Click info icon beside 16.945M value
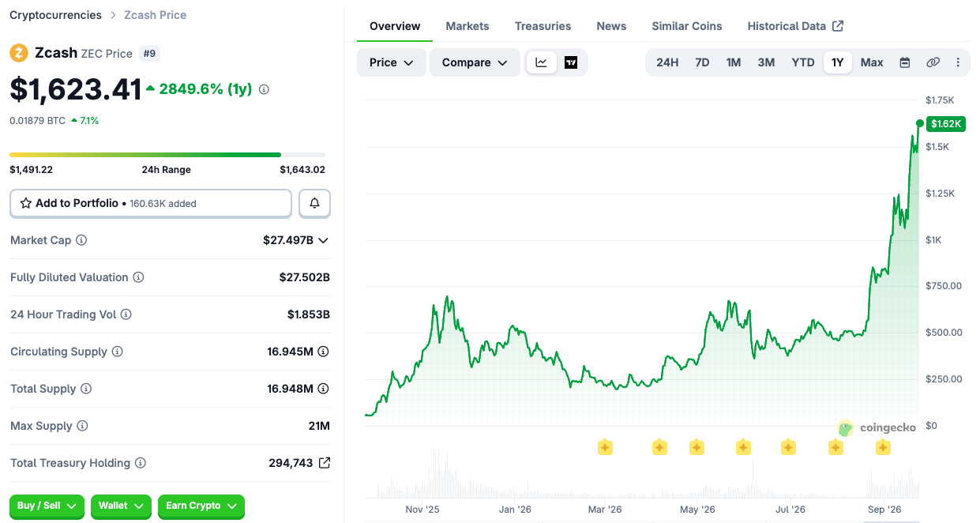 coord(323,352)
